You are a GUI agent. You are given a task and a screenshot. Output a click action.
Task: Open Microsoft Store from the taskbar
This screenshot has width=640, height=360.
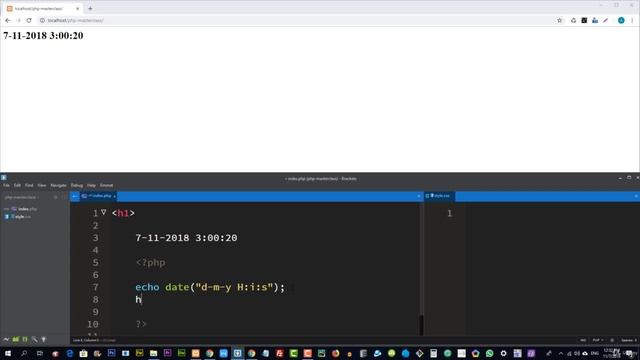(x=84, y=353)
